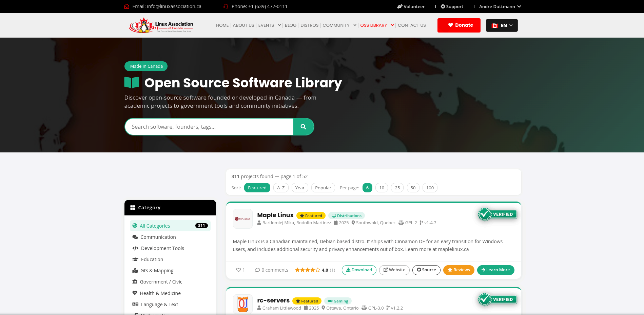The width and height of the screenshot is (644, 315).
Task: Show 100 projects per page
Action: pyautogui.click(x=430, y=188)
